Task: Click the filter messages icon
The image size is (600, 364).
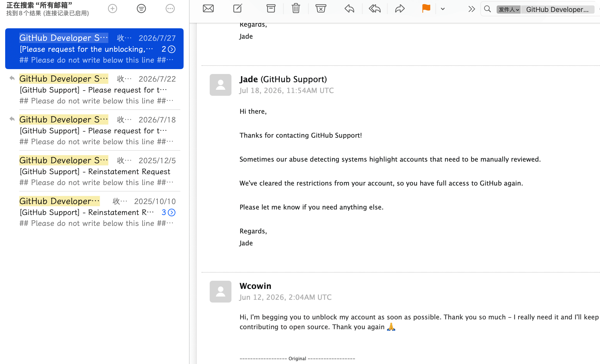Action: click(x=141, y=9)
